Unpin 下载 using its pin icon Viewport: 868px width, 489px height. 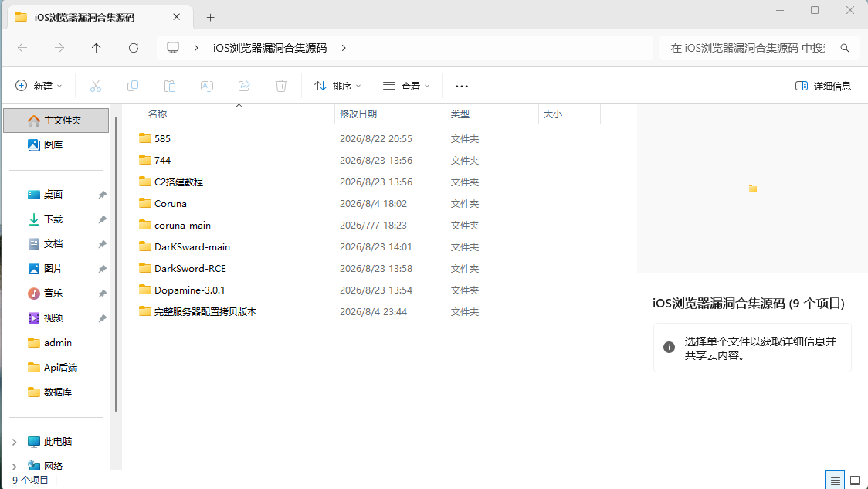tap(103, 220)
